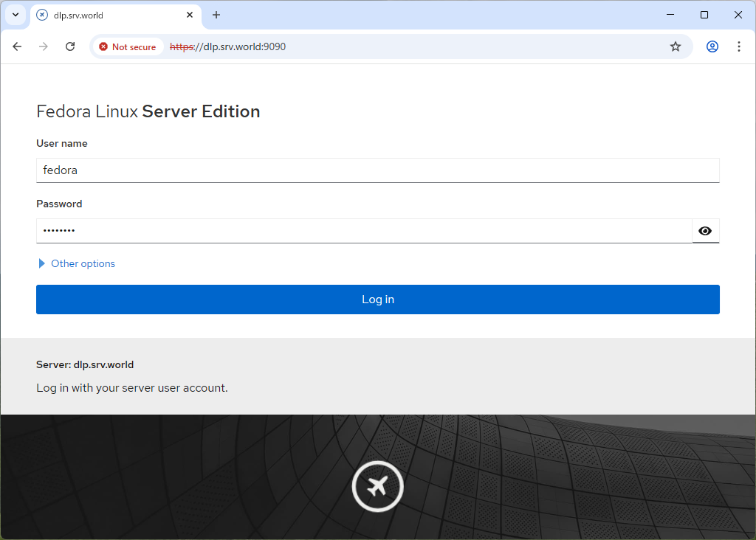Click 'Log in with your server user account.' text

coord(132,388)
